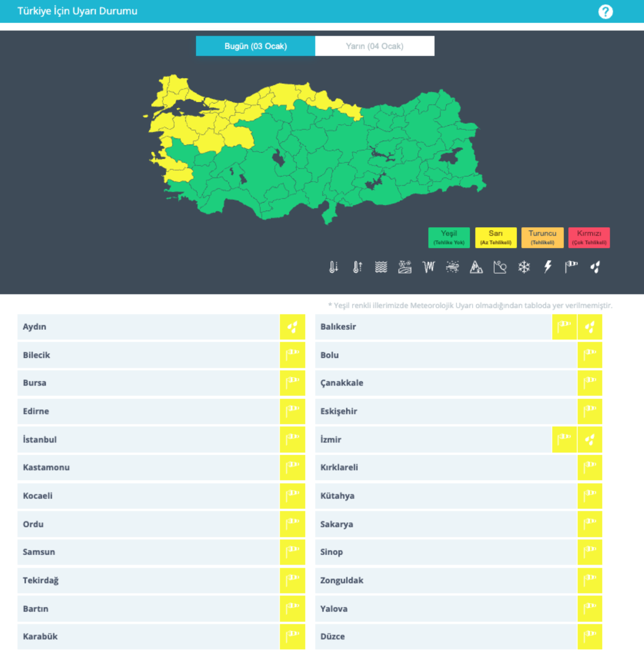Screen dimensions: 644x655
Task: Click the cold temperature drop warning icon
Action: (x=333, y=267)
